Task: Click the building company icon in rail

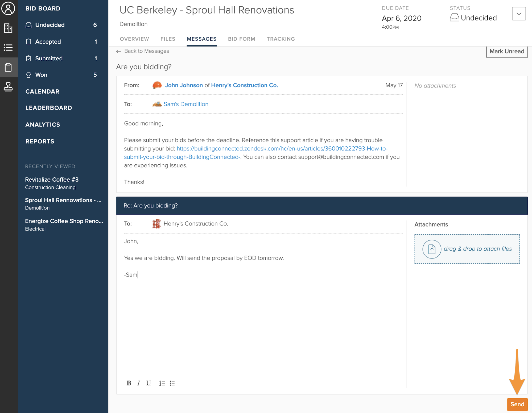Action: tap(8, 28)
